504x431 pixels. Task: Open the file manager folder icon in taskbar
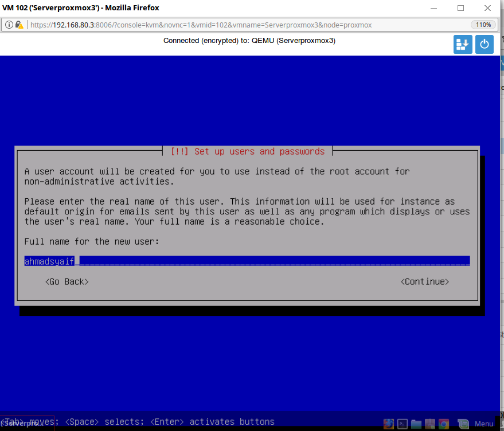click(416, 424)
